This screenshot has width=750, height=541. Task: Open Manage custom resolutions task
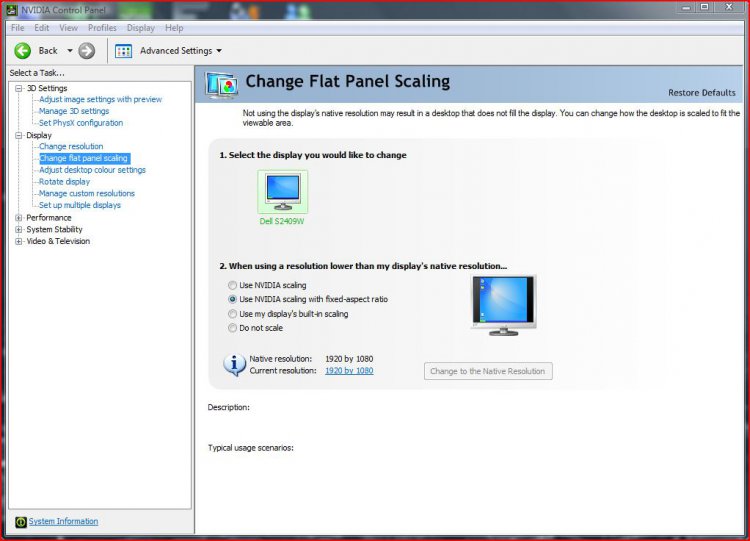pos(87,193)
